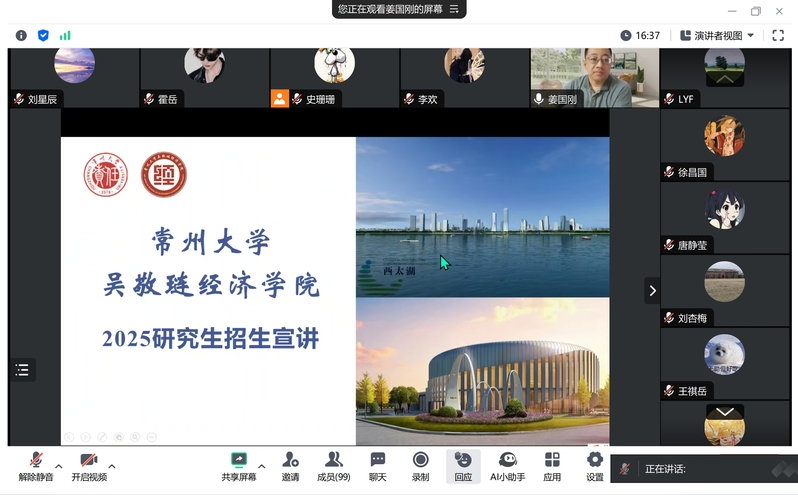
Task: Click the slide previous arrow control
Action: pyautogui.click(x=69, y=437)
